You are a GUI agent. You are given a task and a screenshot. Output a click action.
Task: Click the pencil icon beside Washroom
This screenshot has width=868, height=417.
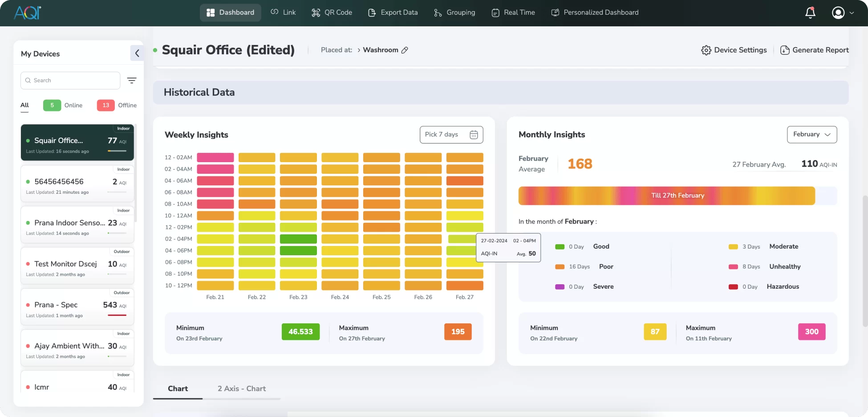[x=405, y=50]
